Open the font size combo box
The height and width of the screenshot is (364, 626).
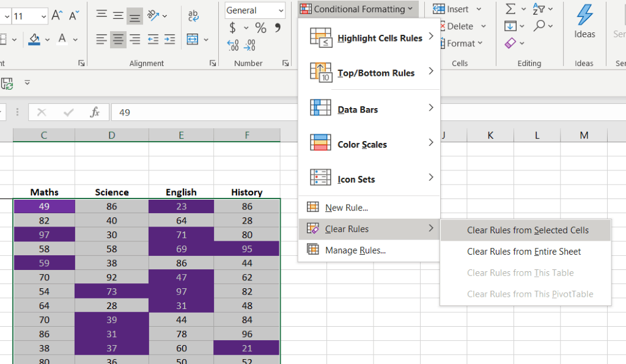29,16
